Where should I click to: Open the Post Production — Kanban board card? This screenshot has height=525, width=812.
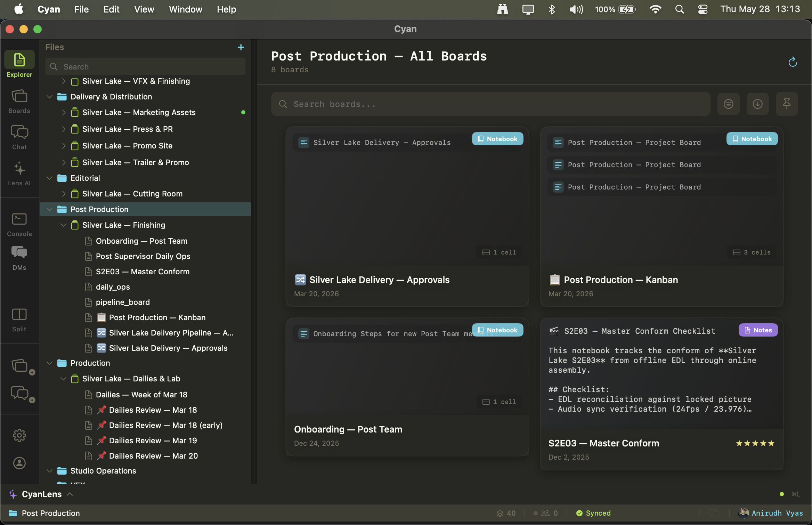[661, 216]
